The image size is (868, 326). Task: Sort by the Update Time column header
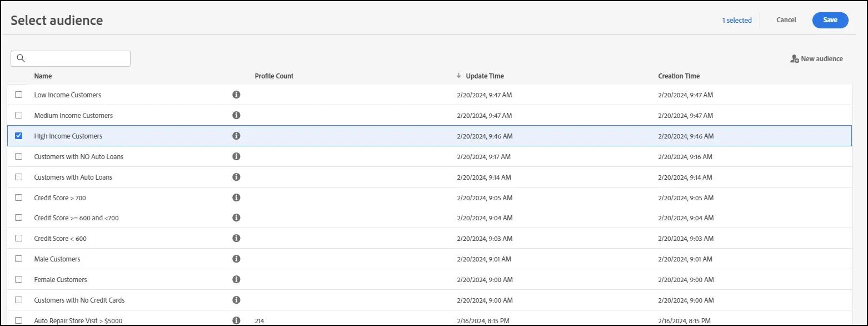coord(485,76)
